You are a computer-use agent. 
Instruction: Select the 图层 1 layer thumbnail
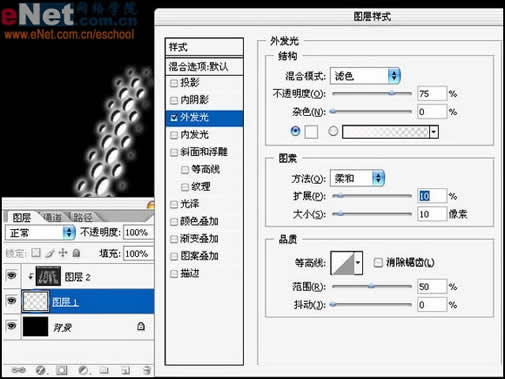[35, 301]
